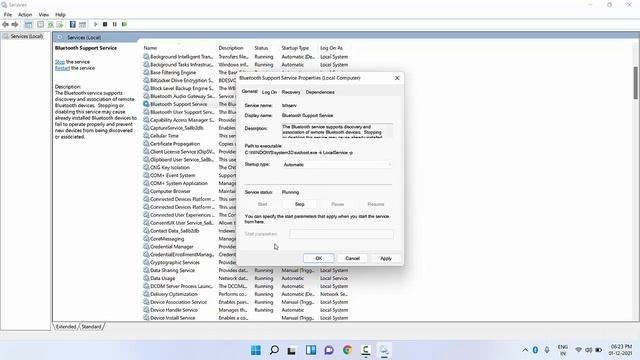Open Help from the blue question-mark toolbar icon
640x360 pixels.
pyautogui.click(x=73, y=24)
